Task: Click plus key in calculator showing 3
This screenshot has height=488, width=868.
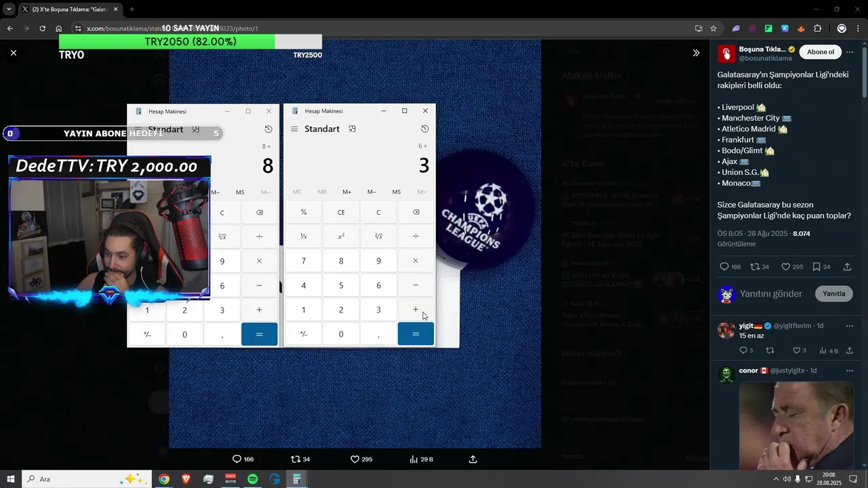Action: click(416, 310)
